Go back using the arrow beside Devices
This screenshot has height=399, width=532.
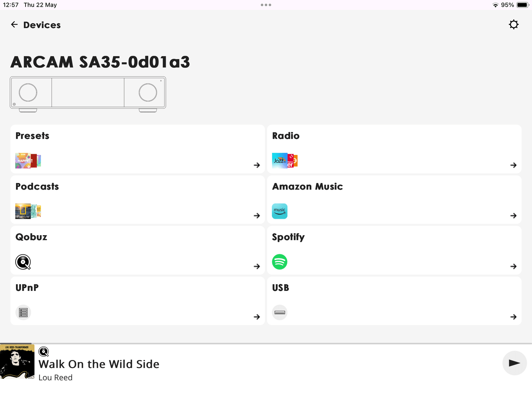(x=14, y=24)
